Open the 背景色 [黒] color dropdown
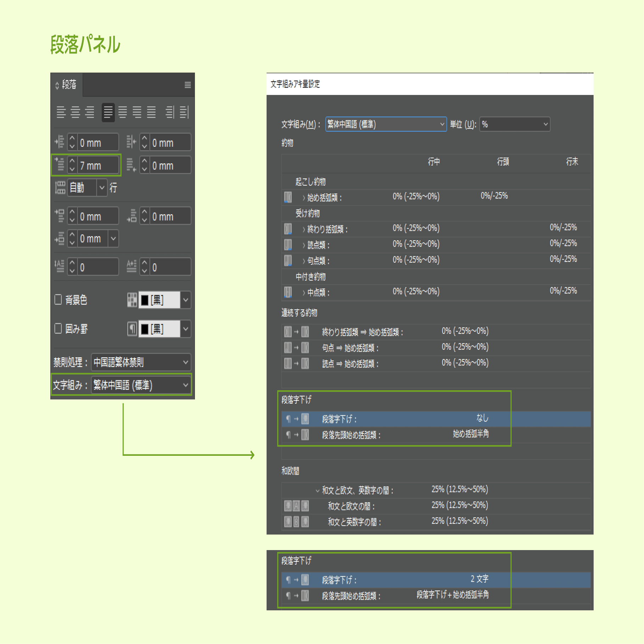644x644 pixels. click(186, 300)
